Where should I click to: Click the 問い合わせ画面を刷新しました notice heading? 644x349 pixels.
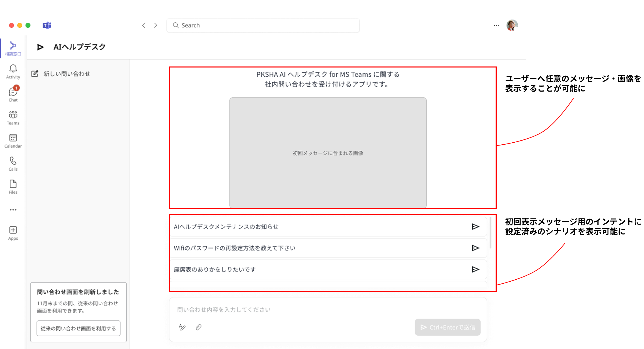tap(78, 292)
